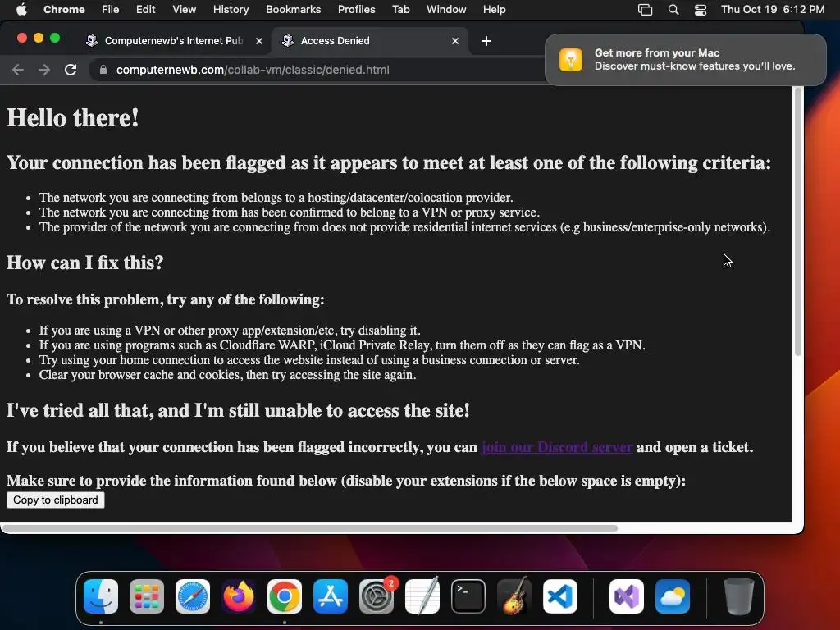Image resolution: width=840 pixels, height=630 pixels.
Task: Launch Terminal from the dock
Action: pos(468,596)
